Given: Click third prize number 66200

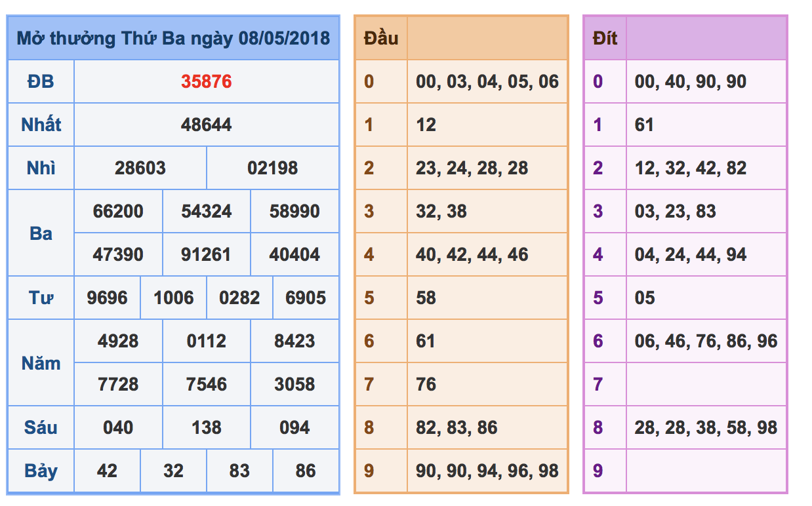Looking at the screenshot, I should tap(118, 211).
